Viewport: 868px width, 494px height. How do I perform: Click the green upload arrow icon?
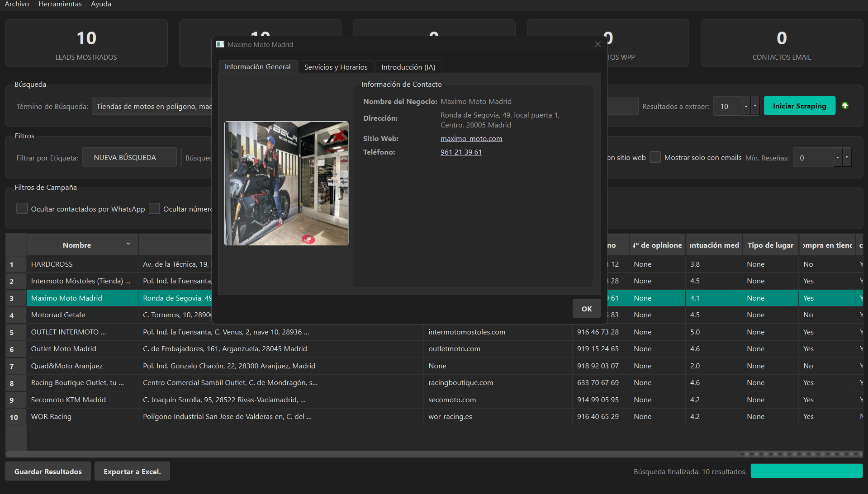pyautogui.click(x=845, y=106)
